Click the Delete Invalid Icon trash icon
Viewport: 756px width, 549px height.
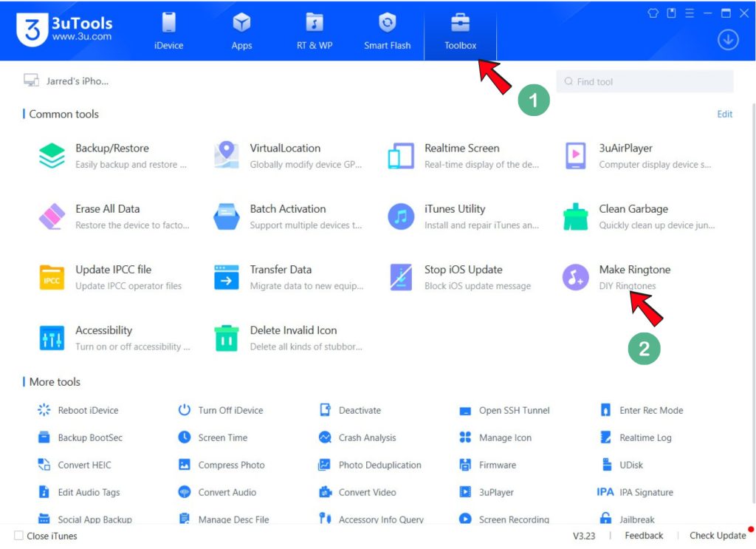pos(226,338)
